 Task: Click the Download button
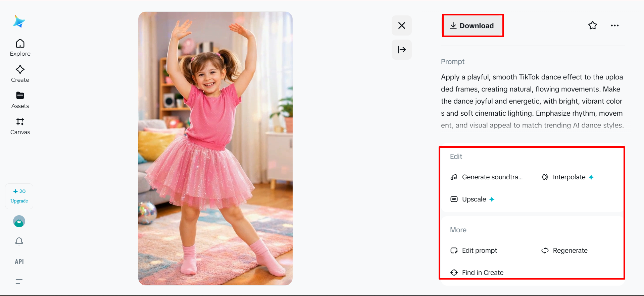tap(473, 25)
